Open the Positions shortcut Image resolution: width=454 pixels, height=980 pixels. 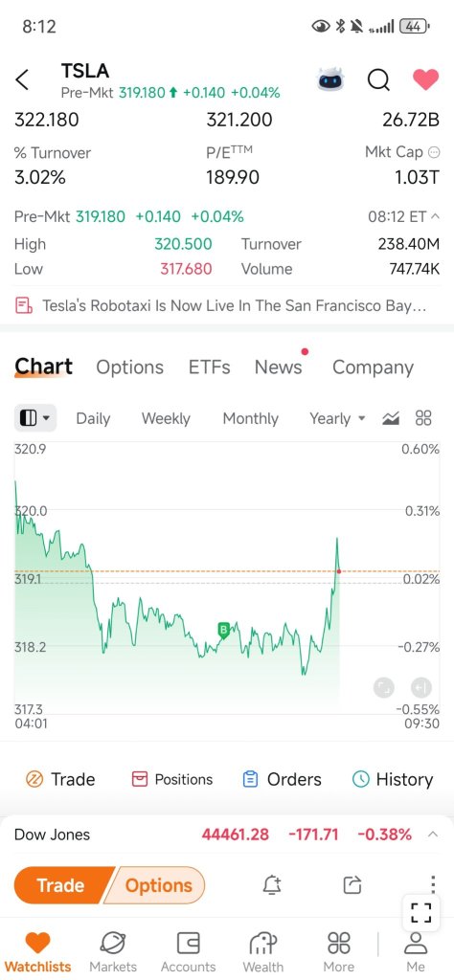(172, 779)
